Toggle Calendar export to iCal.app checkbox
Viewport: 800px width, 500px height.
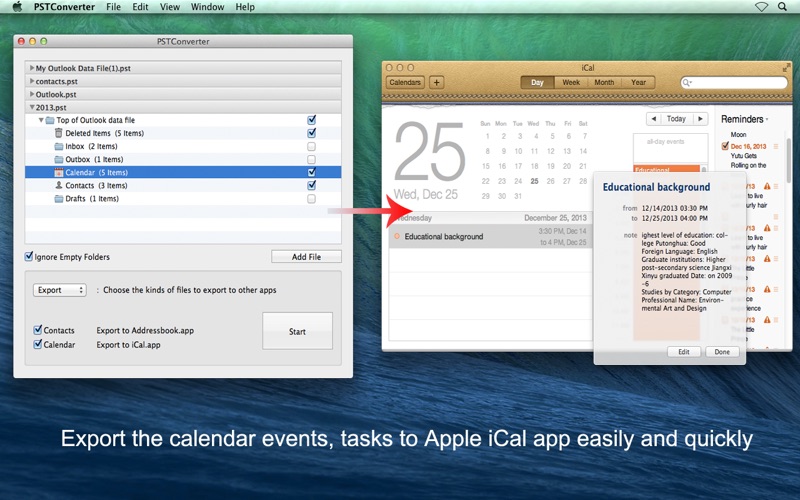[x=38, y=344]
